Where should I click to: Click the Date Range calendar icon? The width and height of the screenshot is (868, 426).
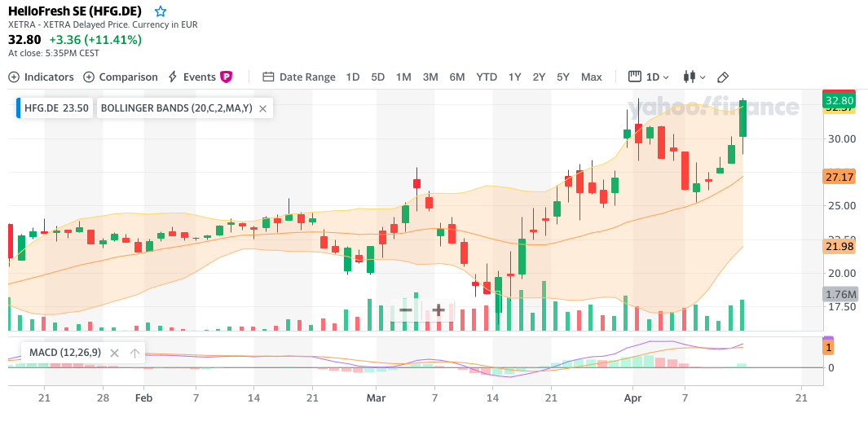268,77
